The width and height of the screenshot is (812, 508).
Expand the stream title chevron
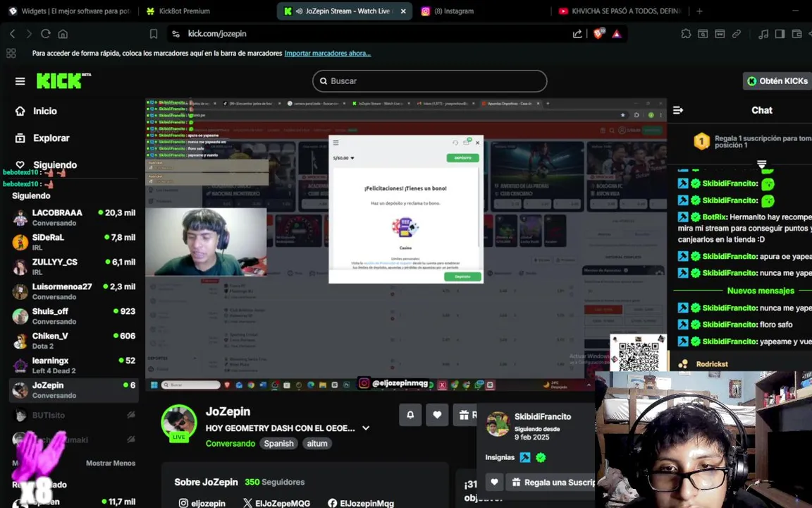366,428
